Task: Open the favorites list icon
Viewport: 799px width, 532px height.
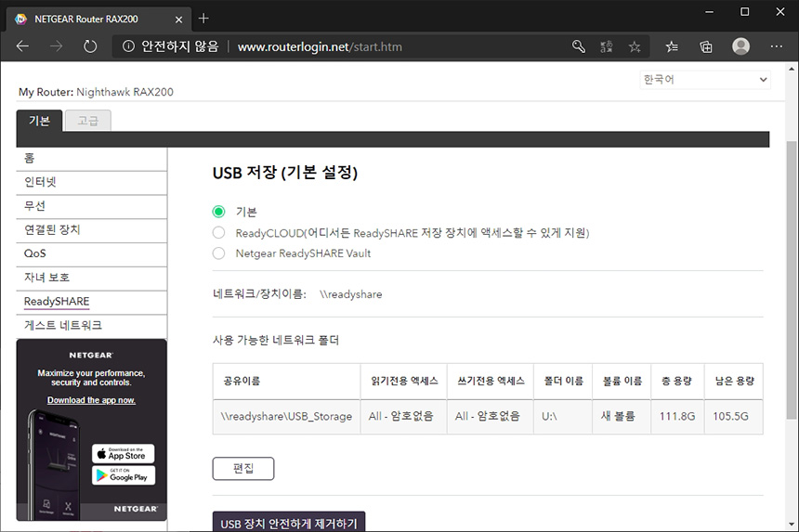Action: point(672,46)
